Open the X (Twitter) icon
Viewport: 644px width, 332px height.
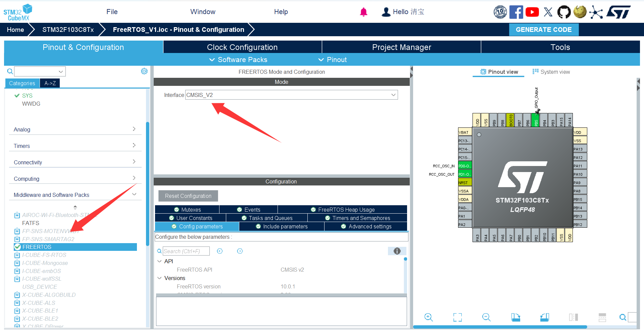tap(548, 12)
